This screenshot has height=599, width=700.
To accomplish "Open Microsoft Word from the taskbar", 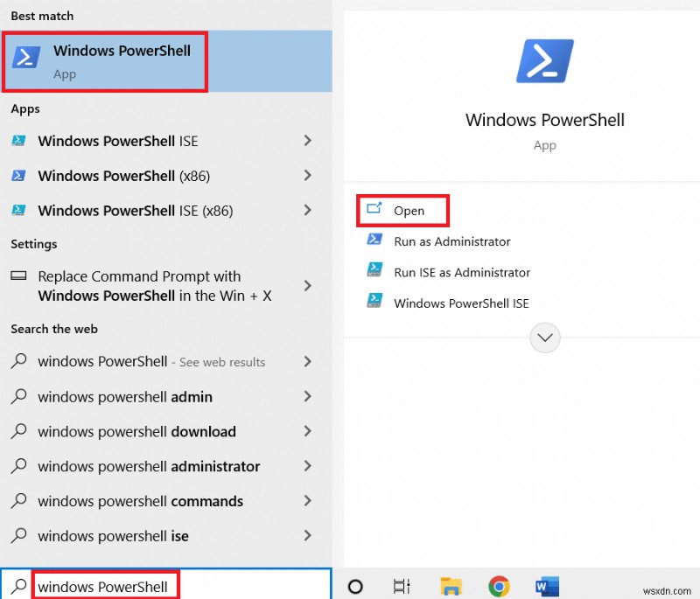I will pyautogui.click(x=548, y=586).
